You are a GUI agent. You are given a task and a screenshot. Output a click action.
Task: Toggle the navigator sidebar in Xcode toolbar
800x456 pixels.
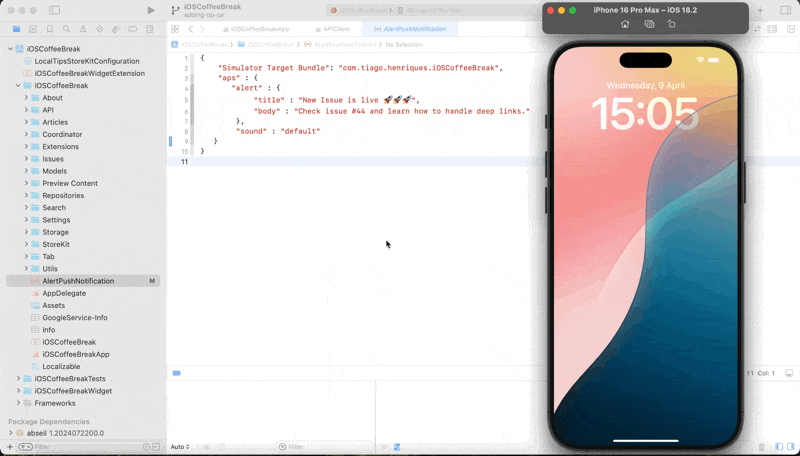click(54, 10)
